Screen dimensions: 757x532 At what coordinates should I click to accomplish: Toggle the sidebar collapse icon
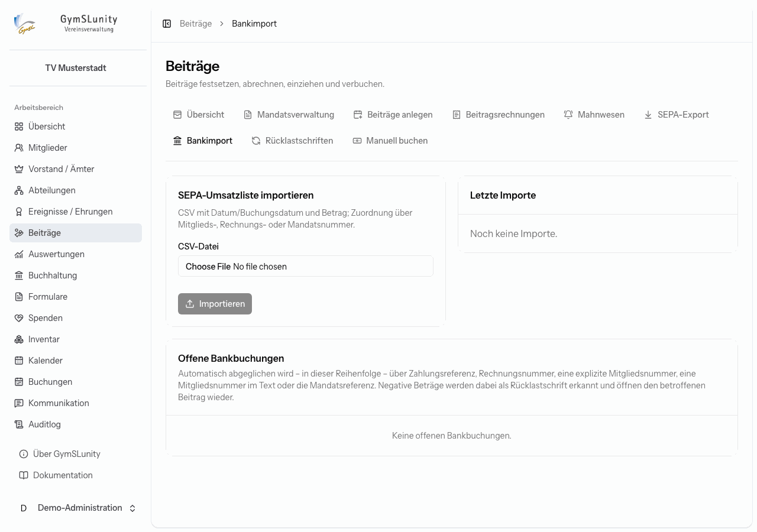(x=167, y=24)
